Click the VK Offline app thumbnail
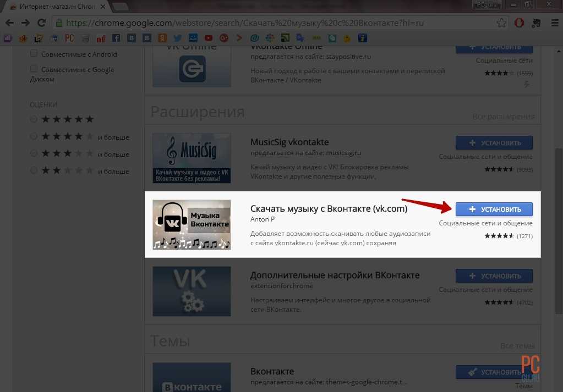The width and height of the screenshot is (563, 392). (192, 67)
